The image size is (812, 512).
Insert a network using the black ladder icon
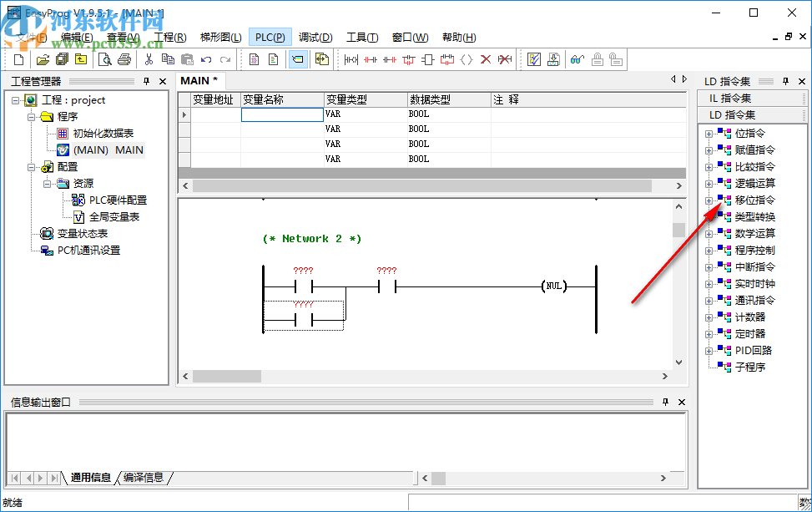coord(351,59)
